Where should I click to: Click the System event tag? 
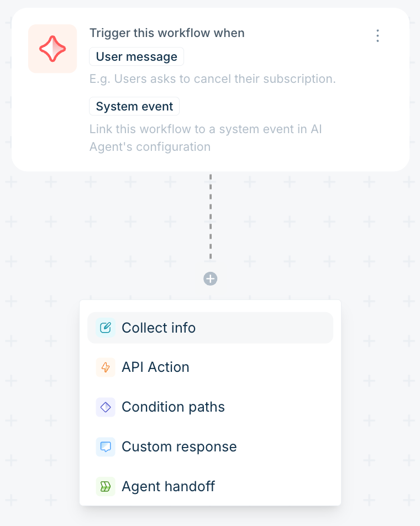134,106
